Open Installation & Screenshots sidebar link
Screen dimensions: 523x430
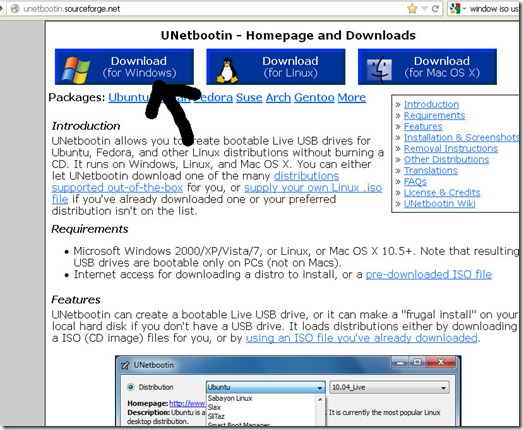click(x=461, y=137)
